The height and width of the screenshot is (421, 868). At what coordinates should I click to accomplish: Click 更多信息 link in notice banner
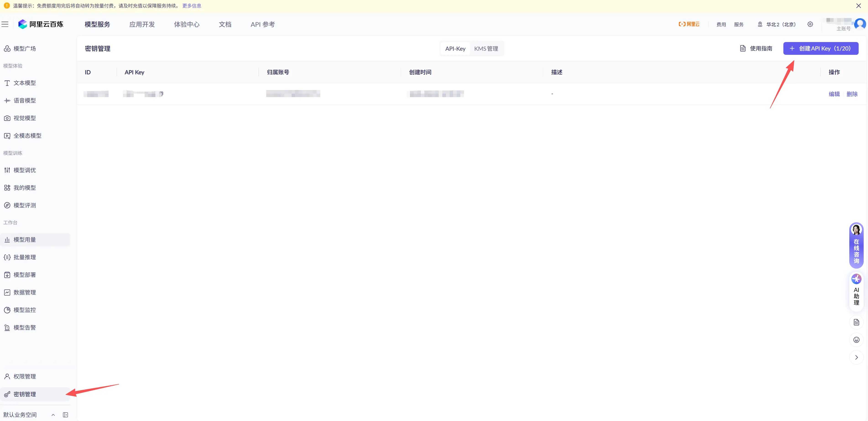pos(191,6)
